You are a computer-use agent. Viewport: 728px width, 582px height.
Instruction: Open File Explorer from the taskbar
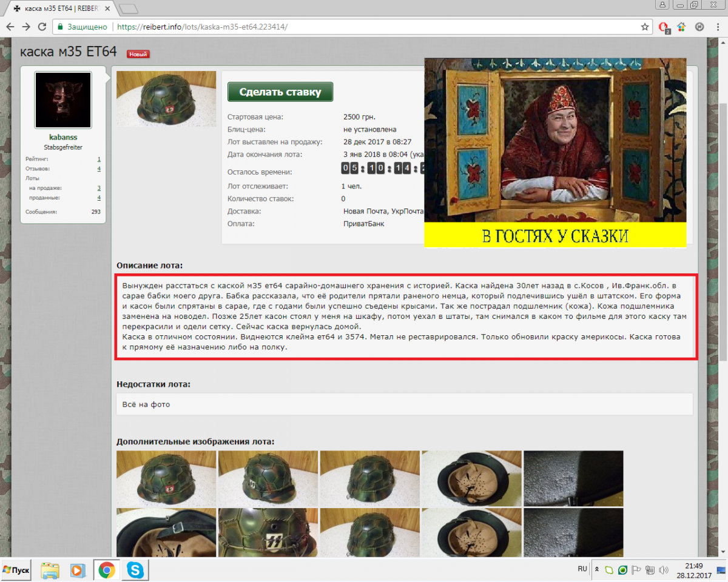[x=50, y=570]
